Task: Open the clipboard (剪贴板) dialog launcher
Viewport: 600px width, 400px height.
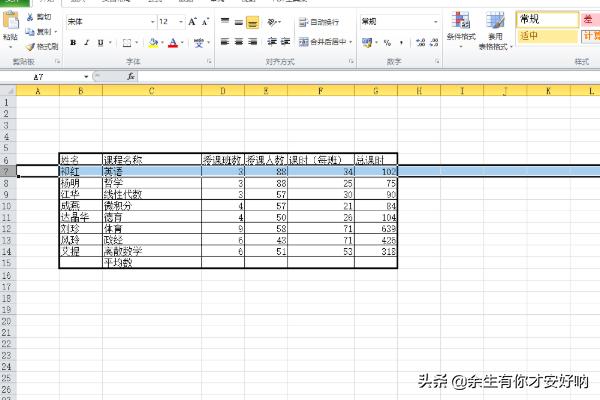Action: pyautogui.click(x=57, y=61)
